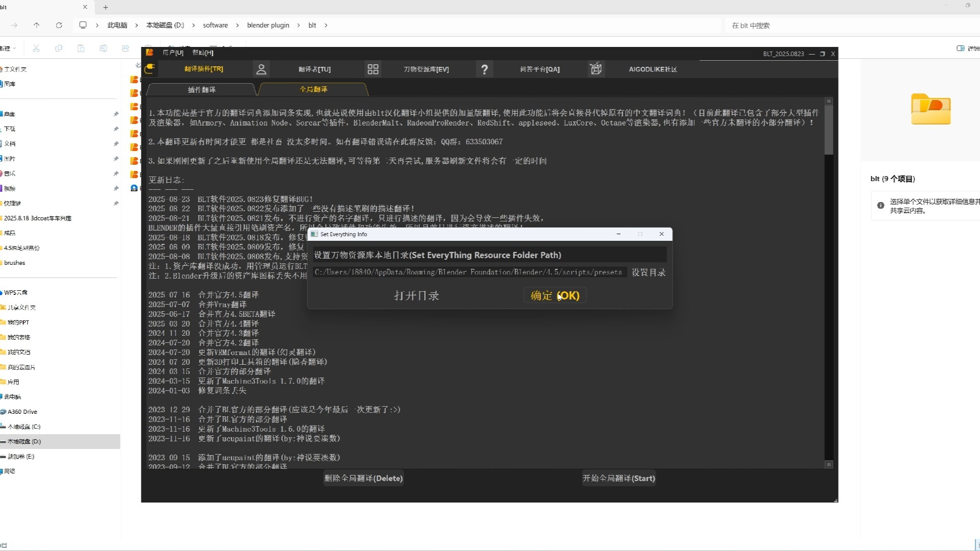This screenshot has width=980, height=551.
Task: Click the resource folder path input field
Action: 470,272
